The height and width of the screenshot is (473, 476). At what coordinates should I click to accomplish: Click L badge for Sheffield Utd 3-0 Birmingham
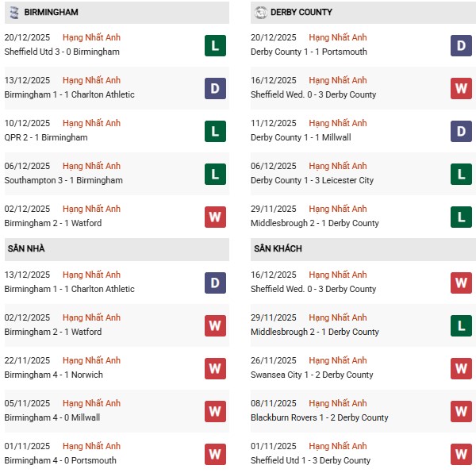215,45
